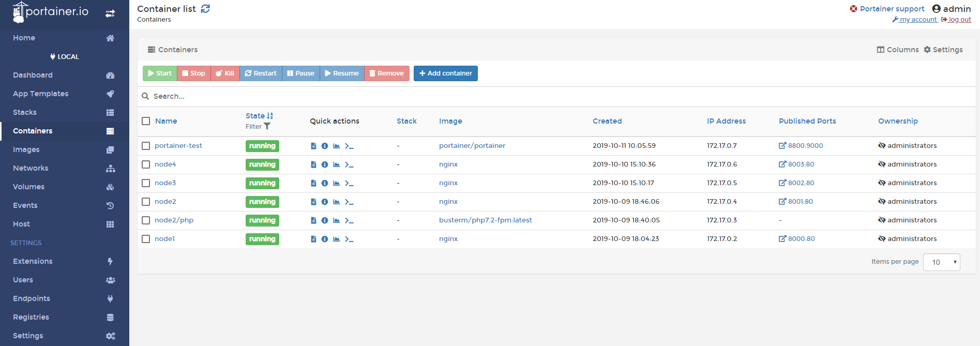Refresh the container list icon
This screenshot has height=346, width=980.
pyautogui.click(x=205, y=9)
